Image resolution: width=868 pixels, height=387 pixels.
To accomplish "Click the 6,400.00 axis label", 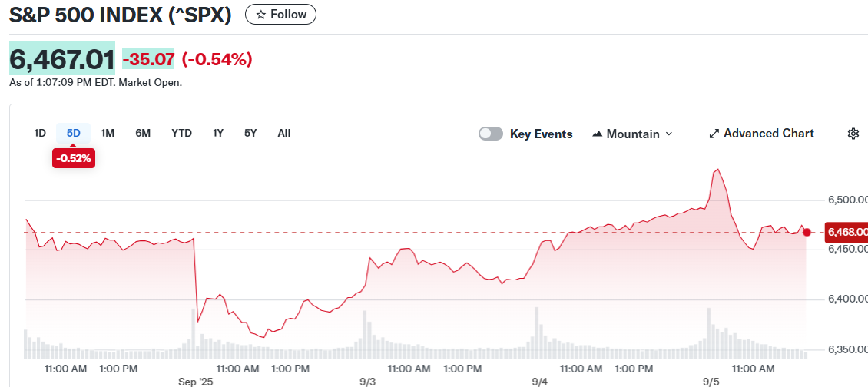I will pos(847,299).
